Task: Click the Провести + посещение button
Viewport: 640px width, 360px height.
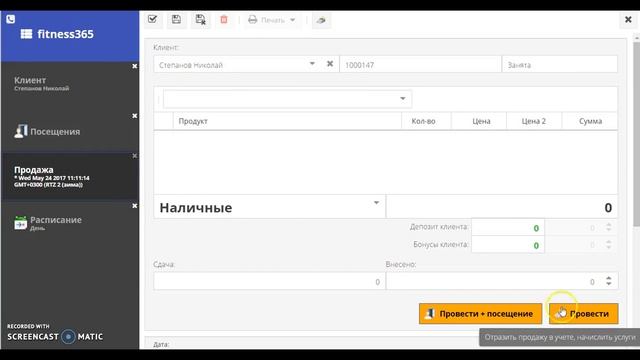Action: tap(480, 313)
